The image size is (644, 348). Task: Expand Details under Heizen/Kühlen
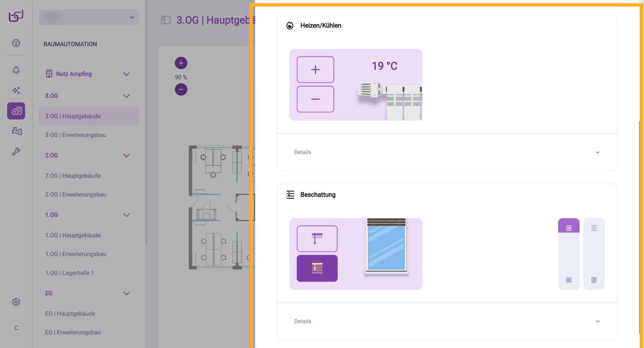(447, 152)
